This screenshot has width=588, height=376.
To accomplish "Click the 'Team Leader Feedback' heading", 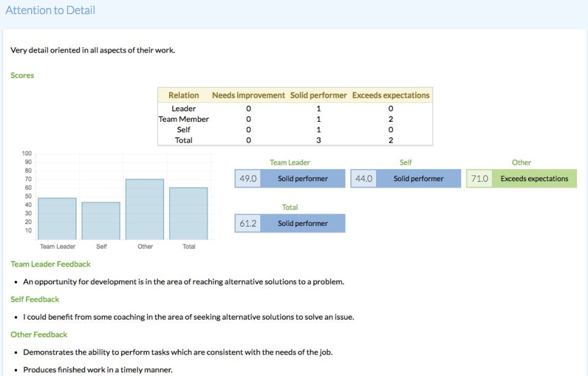I will coord(51,264).
